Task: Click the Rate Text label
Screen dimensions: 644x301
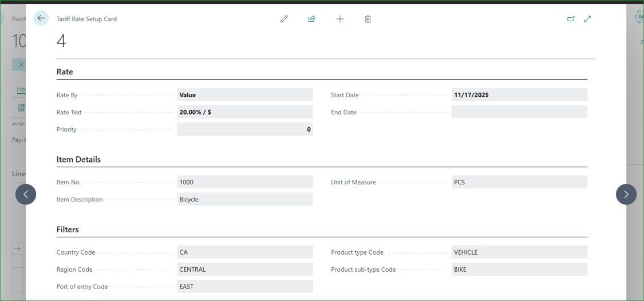Action: [x=69, y=112]
